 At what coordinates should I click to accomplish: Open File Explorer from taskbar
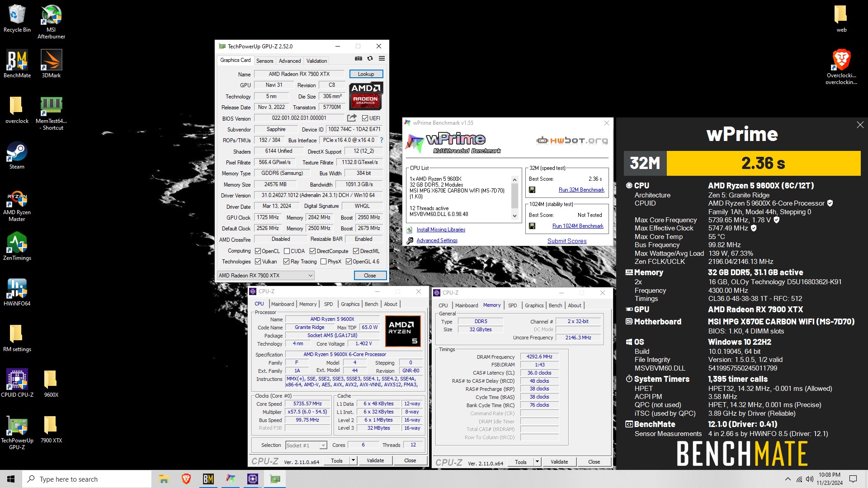pyautogui.click(x=164, y=479)
